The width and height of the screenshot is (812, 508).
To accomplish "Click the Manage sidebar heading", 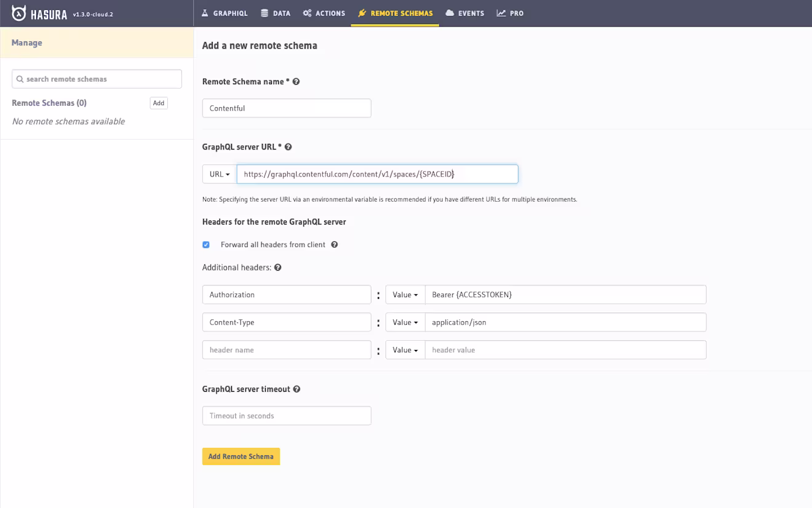I will (27, 42).
